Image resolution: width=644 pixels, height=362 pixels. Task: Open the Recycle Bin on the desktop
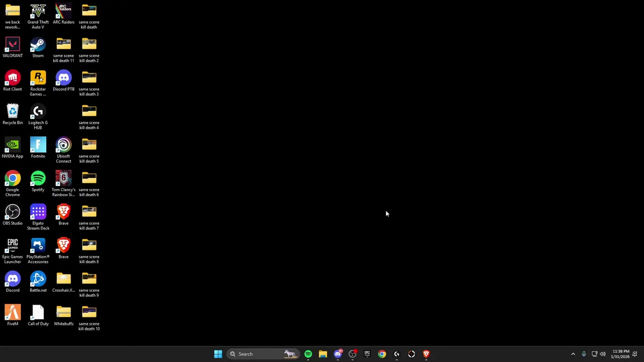pyautogui.click(x=13, y=115)
